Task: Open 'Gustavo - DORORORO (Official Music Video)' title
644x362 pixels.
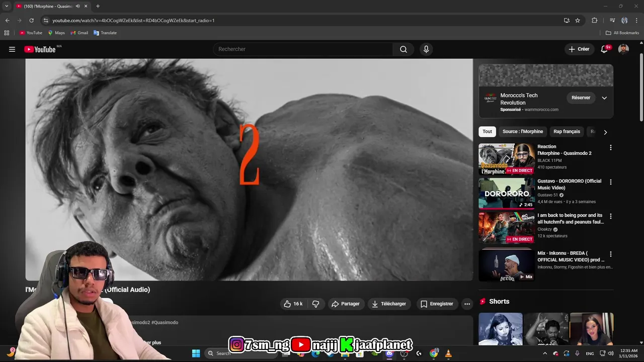Action: (x=569, y=185)
